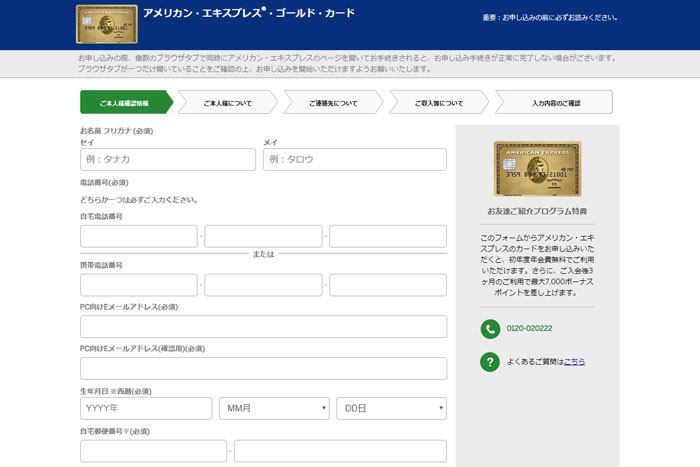
Task: Click second postal code box
Action: point(340,451)
